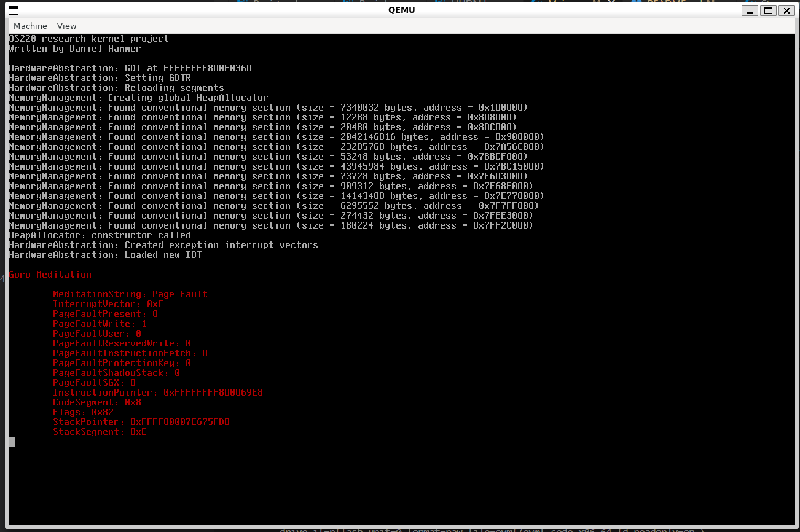Click memory section line with address 0x7E603000
800x532 pixels.
pos(268,176)
